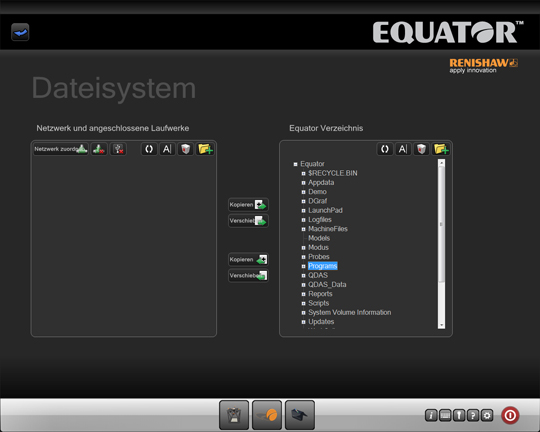Screen dimensions: 540x432
Task: Select the LaunchPad folder
Action: (x=325, y=210)
